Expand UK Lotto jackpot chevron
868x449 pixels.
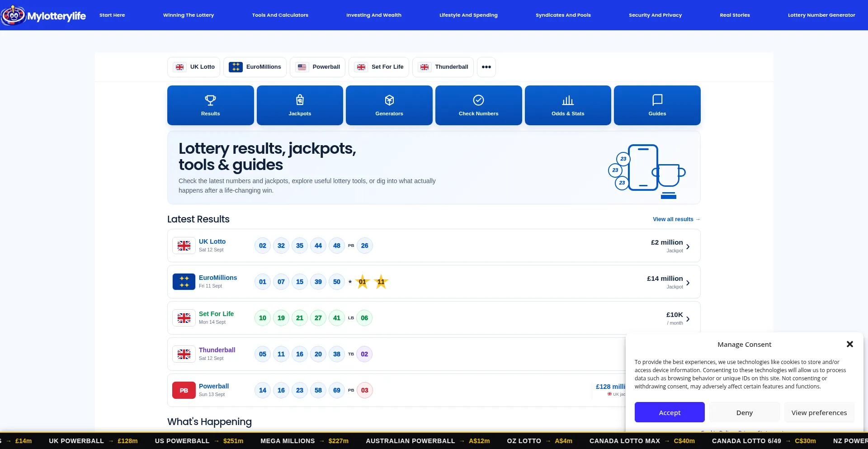tap(688, 246)
